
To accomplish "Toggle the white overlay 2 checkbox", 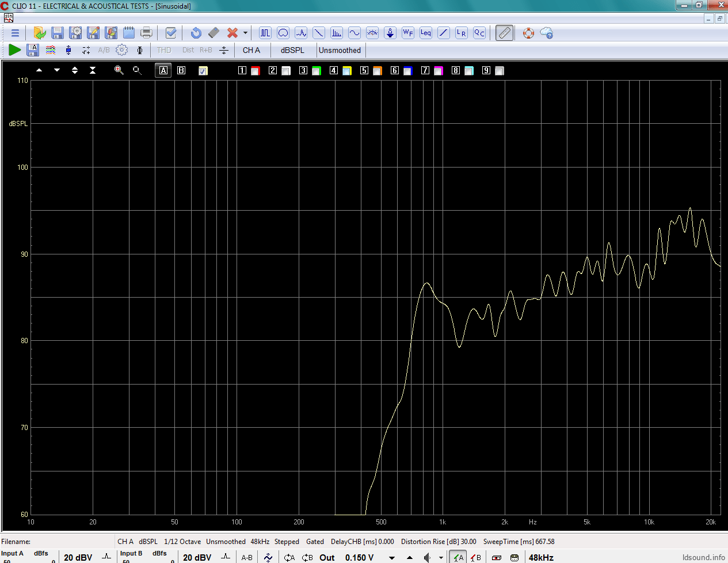I will pyautogui.click(x=285, y=71).
